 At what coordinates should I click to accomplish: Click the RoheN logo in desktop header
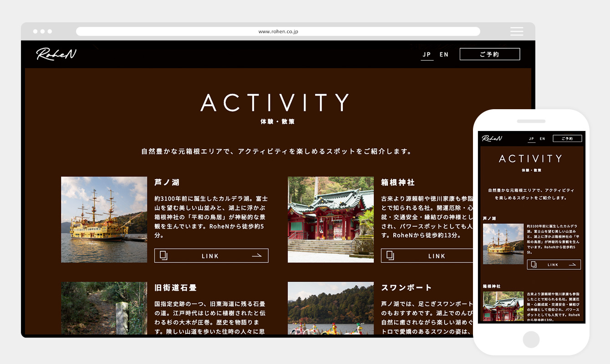[56, 54]
